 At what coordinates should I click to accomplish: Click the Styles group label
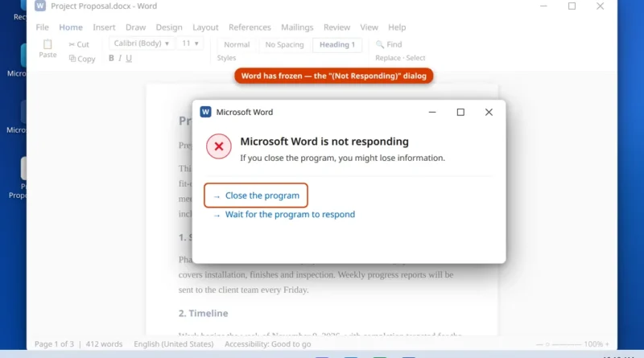(x=226, y=58)
